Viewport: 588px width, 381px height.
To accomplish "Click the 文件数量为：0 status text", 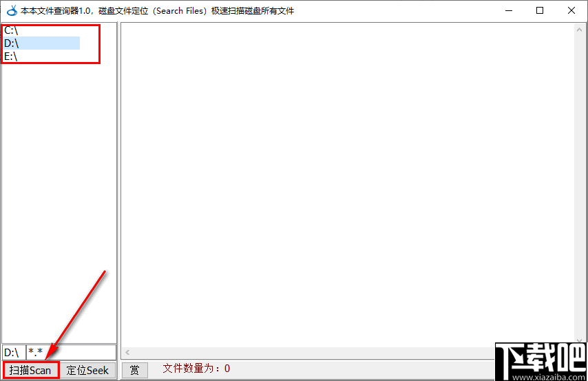I will [x=196, y=369].
